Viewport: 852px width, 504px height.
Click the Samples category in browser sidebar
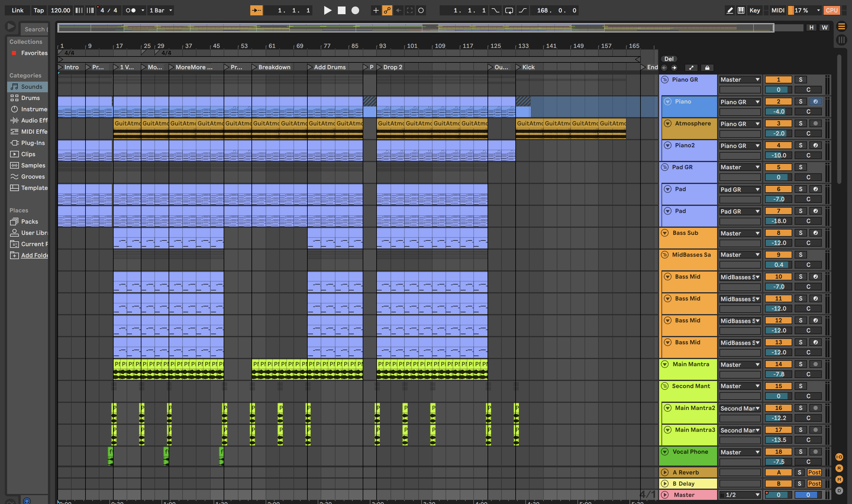click(x=33, y=165)
